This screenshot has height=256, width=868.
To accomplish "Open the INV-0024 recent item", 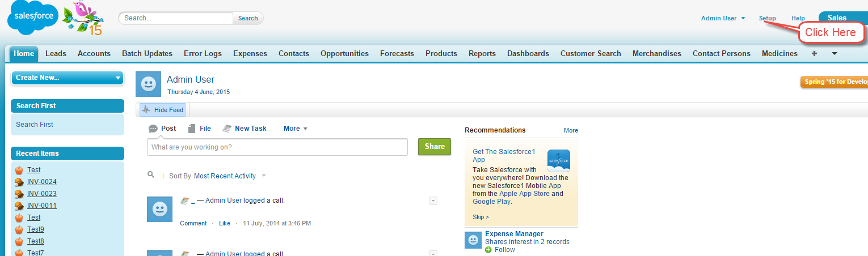I will [x=42, y=182].
